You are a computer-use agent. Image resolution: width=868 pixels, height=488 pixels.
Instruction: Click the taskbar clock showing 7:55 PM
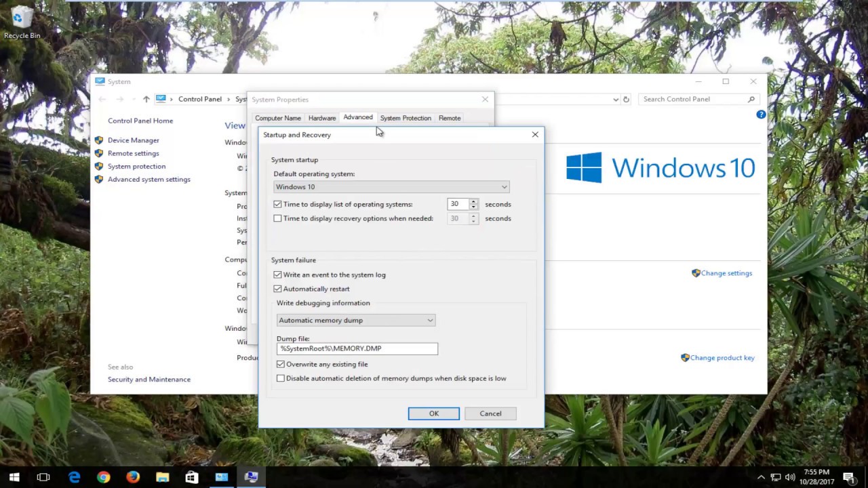(x=816, y=477)
